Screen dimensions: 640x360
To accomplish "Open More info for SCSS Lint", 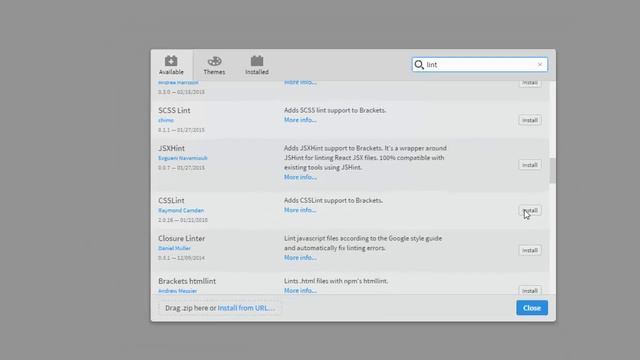I will point(300,120).
